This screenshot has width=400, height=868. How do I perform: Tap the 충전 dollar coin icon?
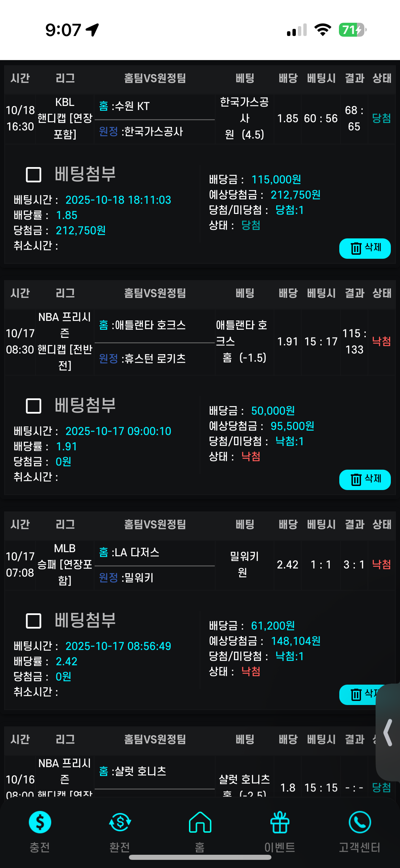coord(40,822)
